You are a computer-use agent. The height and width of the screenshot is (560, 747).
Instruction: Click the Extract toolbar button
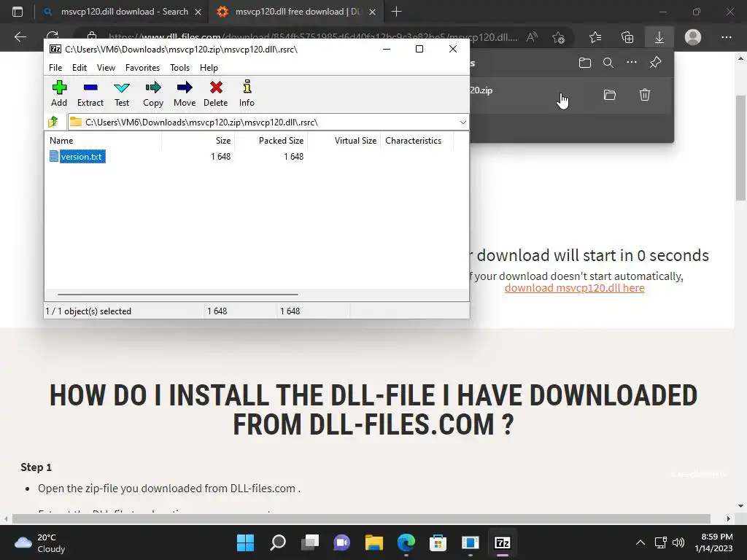click(90, 93)
